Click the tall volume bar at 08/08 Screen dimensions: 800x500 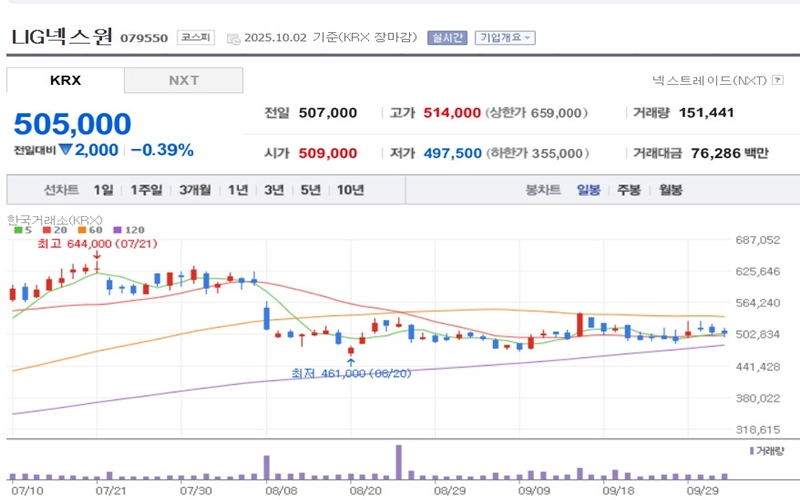click(266, 467)
